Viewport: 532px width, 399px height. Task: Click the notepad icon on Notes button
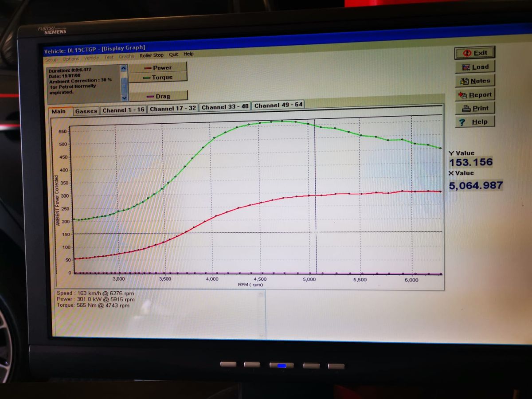tap(465, 81)
